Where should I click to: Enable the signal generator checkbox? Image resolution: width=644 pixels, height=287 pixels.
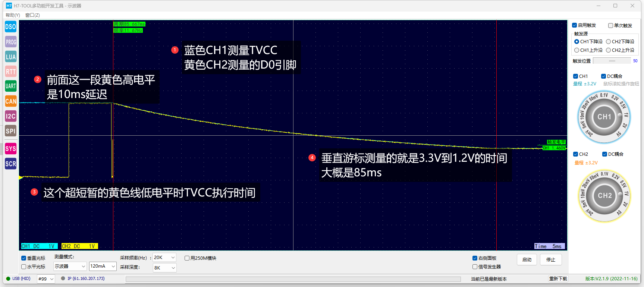(x=475, y=266)
